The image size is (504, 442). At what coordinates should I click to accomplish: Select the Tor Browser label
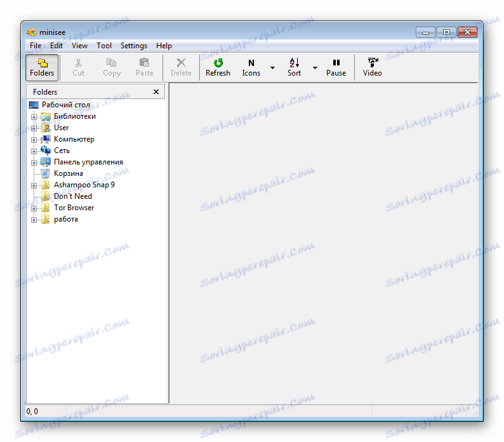(x=74, y=208)
